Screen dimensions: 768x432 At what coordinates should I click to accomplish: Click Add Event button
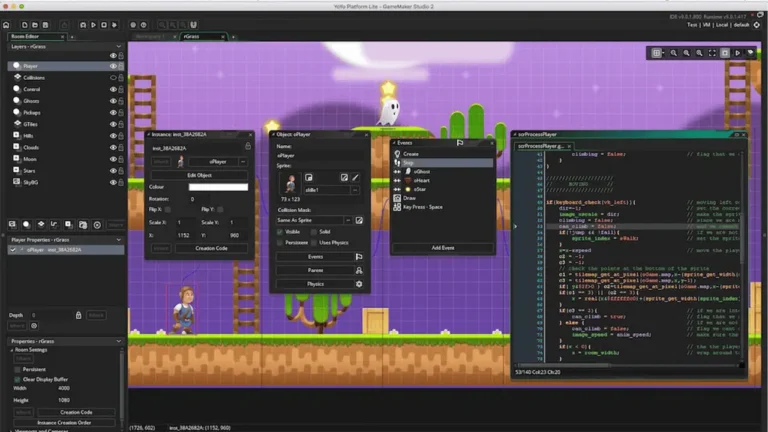[x=443, y=248]
